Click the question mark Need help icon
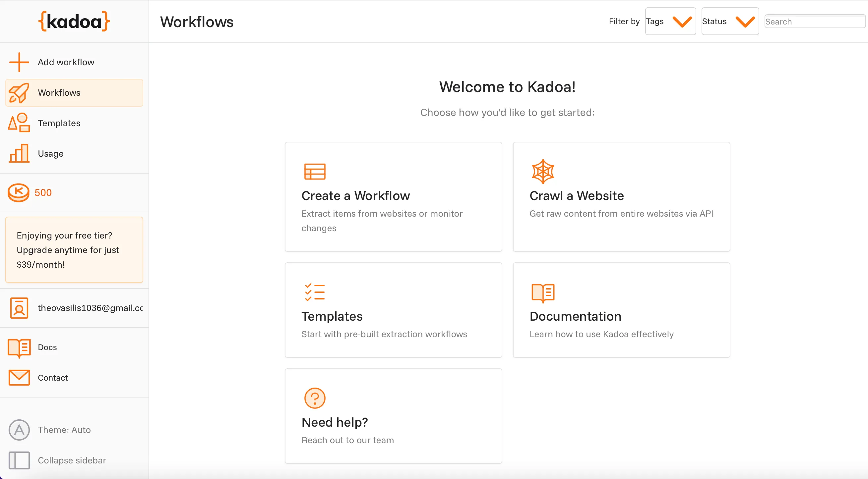Image resolution: width=868 pixels, height=479 pixels. 315,398
